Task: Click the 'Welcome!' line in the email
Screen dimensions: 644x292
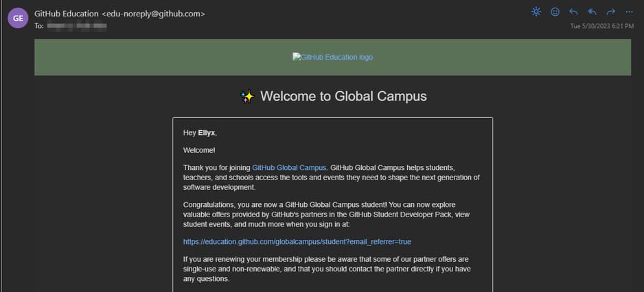Action: pos(199,150)
